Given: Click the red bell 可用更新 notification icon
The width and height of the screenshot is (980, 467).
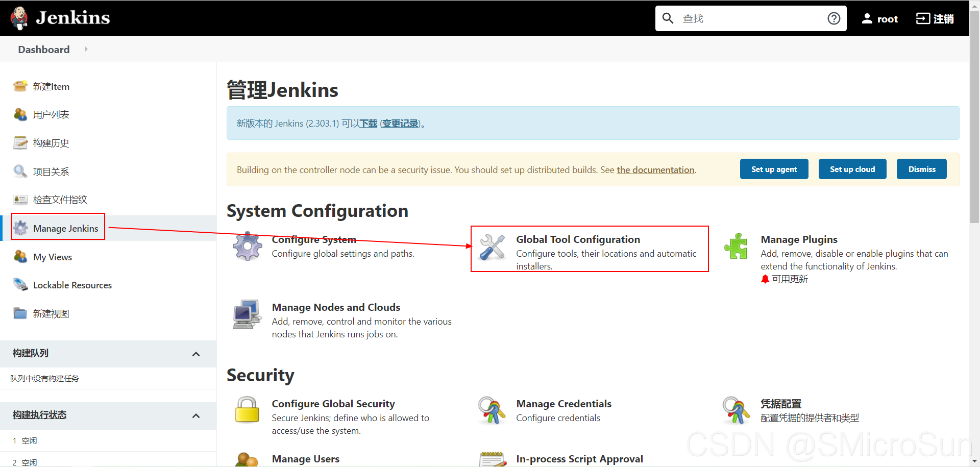Looking at the screenshot, I should point(765,279).
